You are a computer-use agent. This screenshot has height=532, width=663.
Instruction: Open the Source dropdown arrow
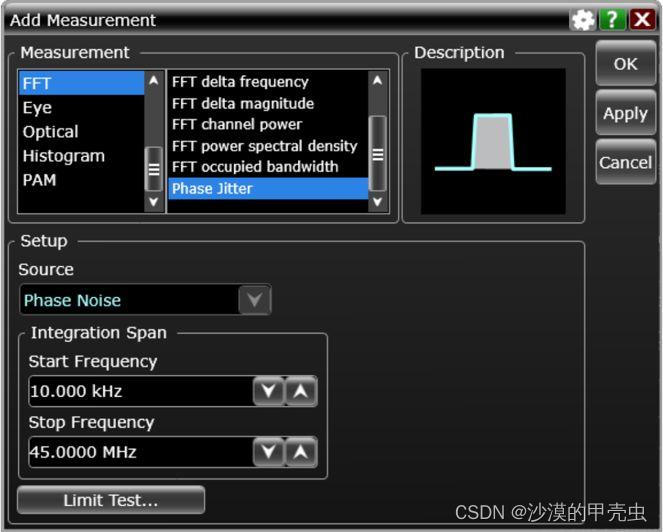pyautogui.click(x=254, y=300)
